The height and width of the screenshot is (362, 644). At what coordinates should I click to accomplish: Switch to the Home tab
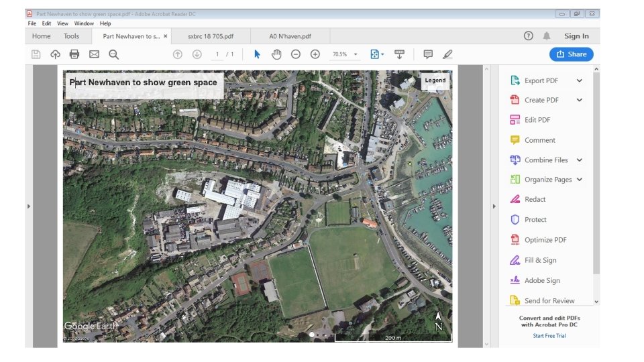[x=41, y=36]
